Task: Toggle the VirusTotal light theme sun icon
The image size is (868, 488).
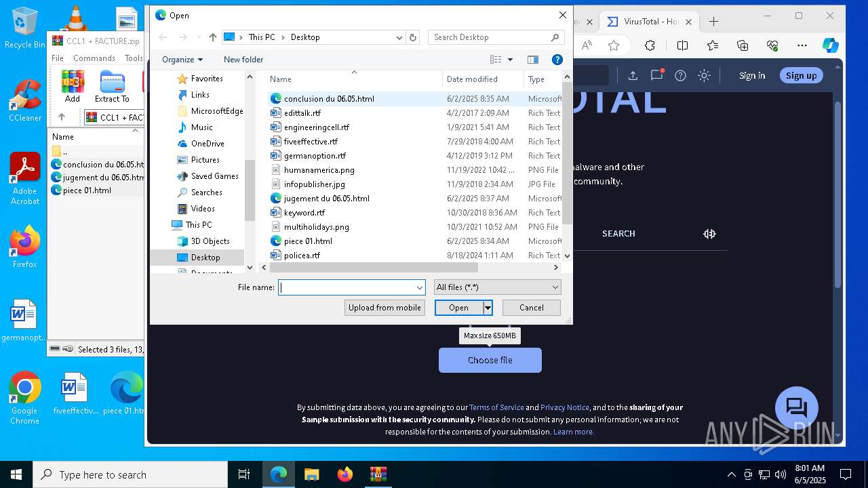Action: click(704, 75)
